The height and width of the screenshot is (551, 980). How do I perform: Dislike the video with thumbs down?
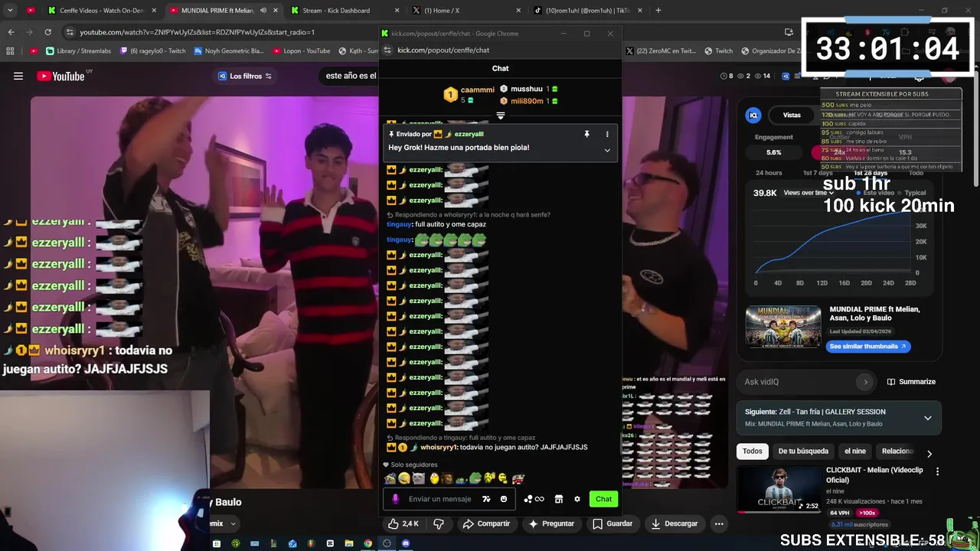[x=439, y=523]
